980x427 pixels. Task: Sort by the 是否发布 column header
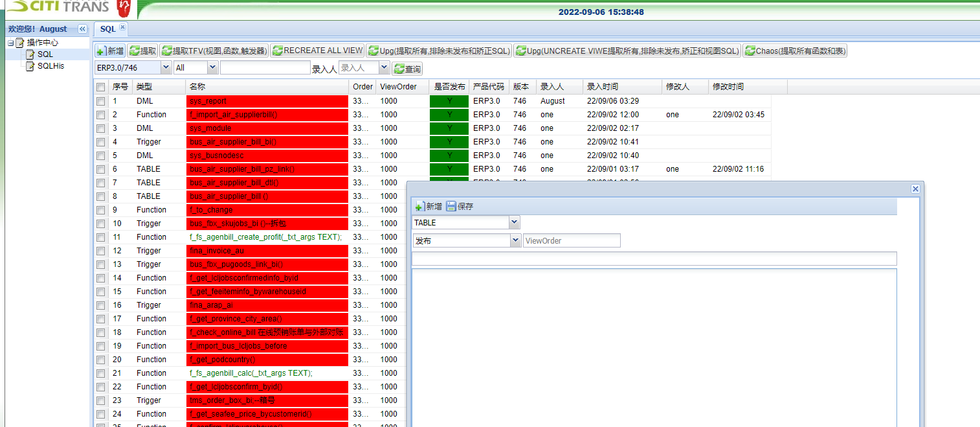pyautogui.click(x=449, y=87)
